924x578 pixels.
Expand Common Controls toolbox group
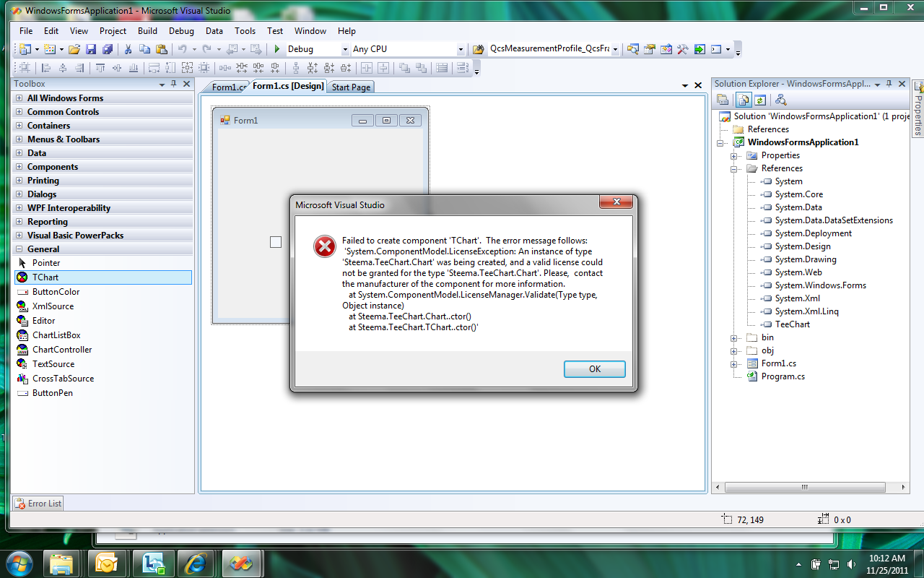[18, 112]
